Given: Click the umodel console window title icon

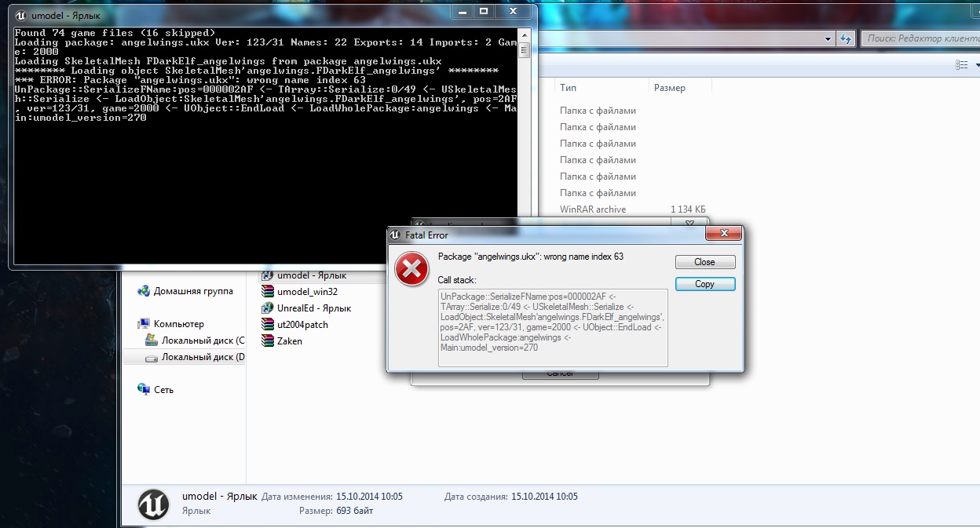Looking at the screenshot, I should click(x=21, y=15).
